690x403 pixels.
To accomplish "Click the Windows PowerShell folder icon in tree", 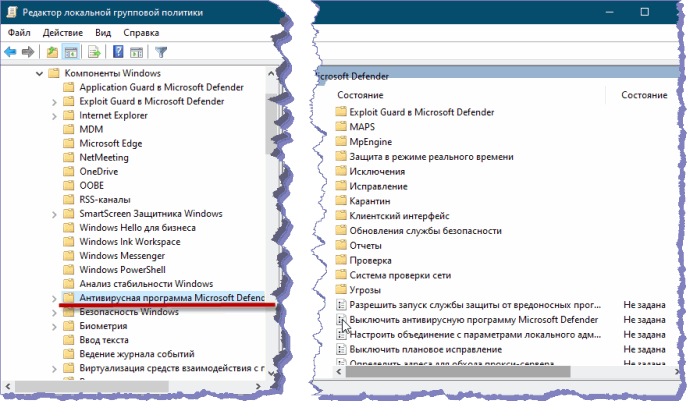I will (69, 270).
